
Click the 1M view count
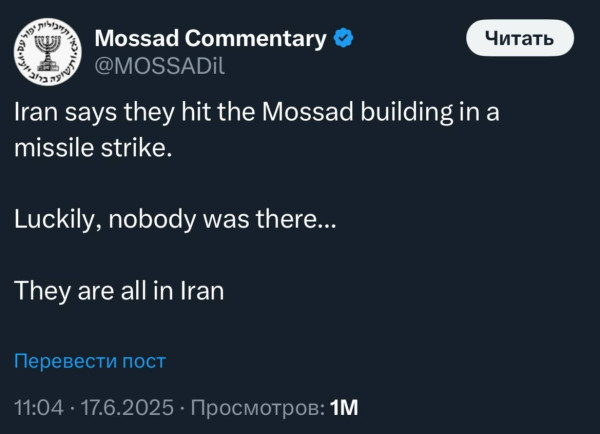344,407
